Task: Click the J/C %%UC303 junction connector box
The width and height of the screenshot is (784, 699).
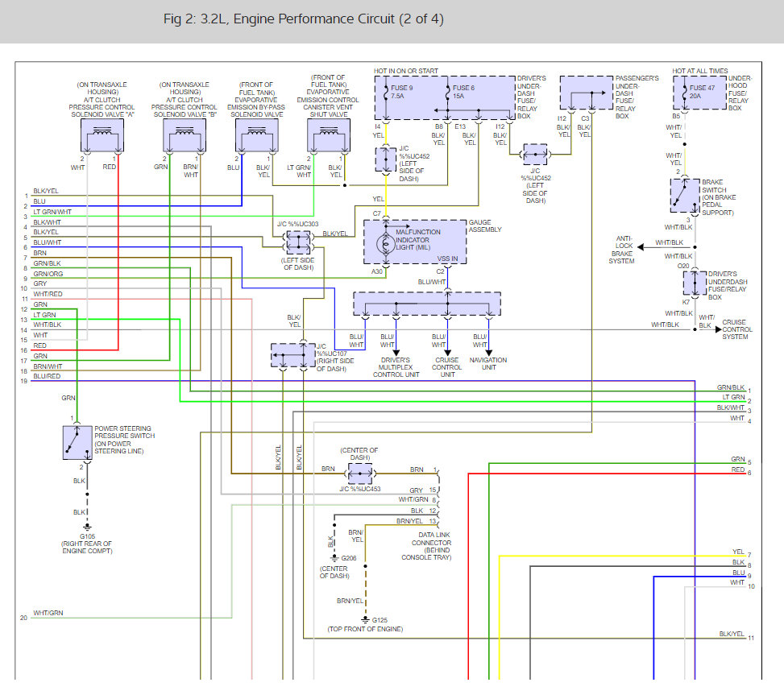Action: (x=298, y=243)
